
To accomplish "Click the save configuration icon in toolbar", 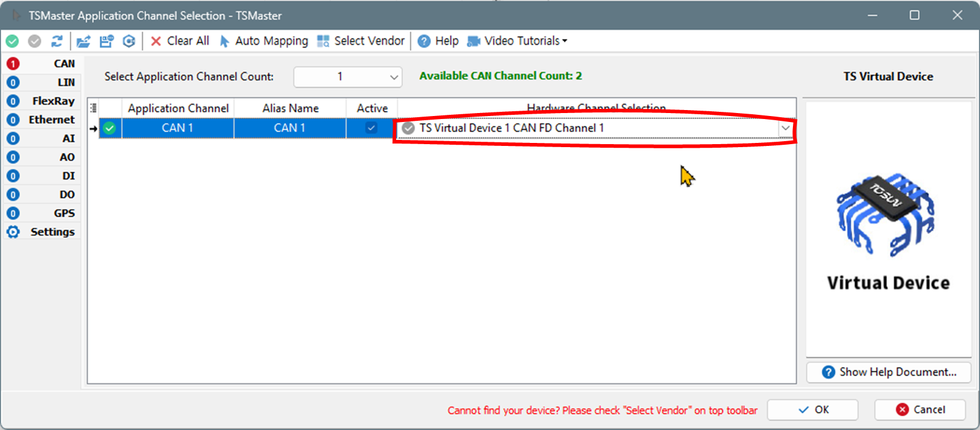I will pos(106,41).
